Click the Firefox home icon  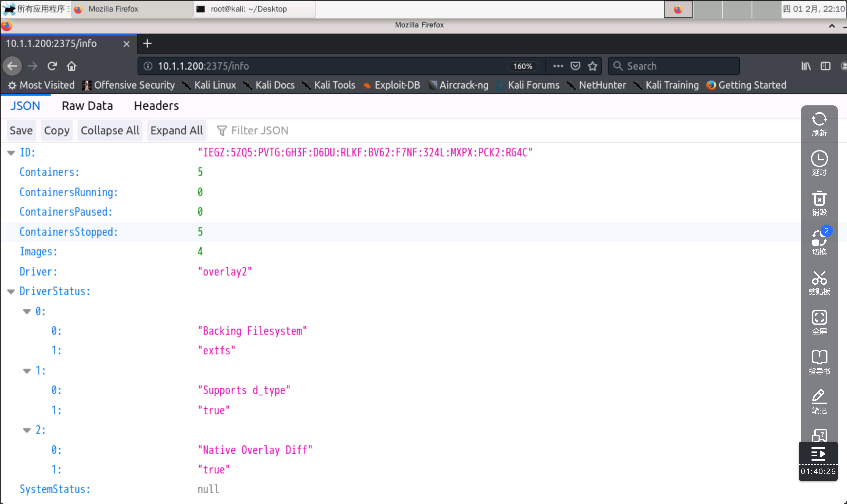pyautogui.click(x=71, y=66)
